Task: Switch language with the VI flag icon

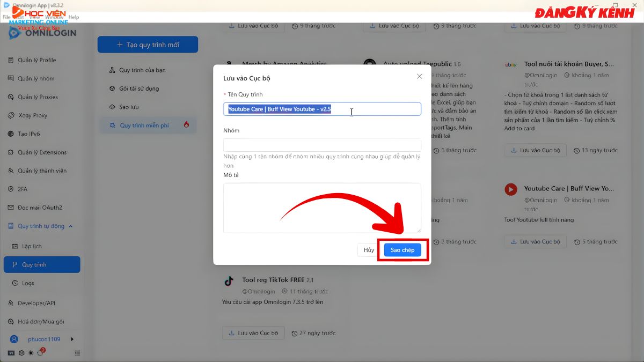Action: 11,353
